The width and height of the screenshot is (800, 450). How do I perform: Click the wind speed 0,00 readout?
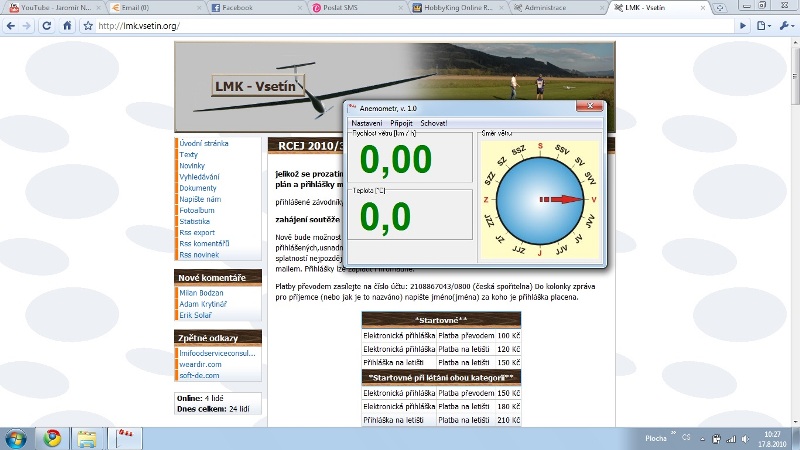click(x=395, y=159)
